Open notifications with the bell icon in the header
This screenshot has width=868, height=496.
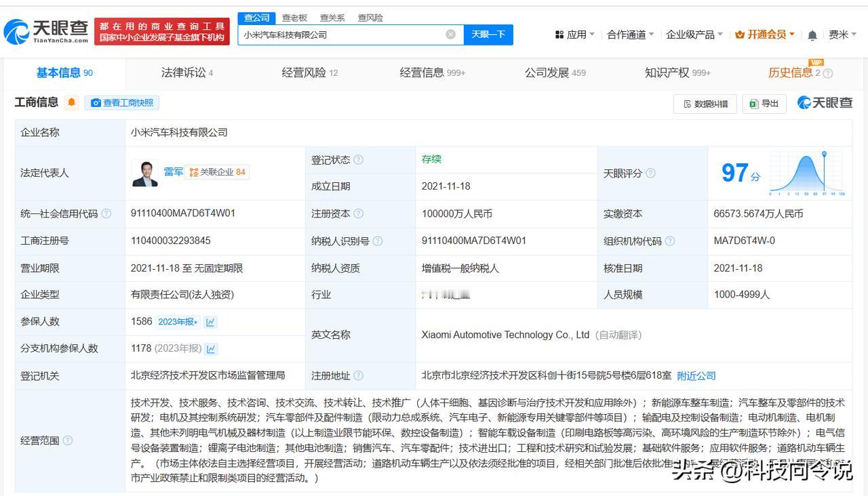812,35
